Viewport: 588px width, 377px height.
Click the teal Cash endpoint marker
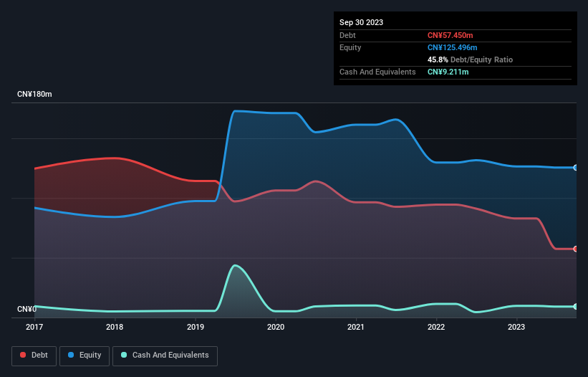click(x=576, y=307)
